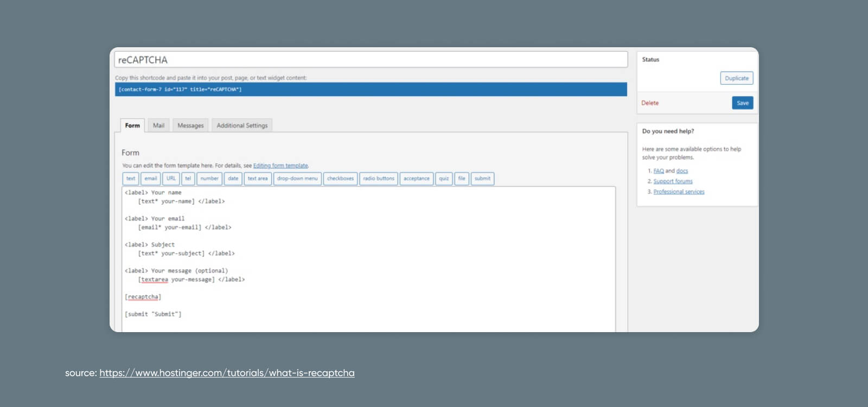The image size is (868, 407).
Task: Click the Save button
Action: coord(743,103)
